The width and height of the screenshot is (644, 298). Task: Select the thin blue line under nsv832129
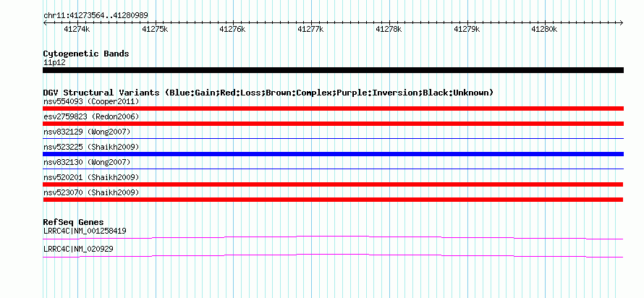click(x=333, y=139)
